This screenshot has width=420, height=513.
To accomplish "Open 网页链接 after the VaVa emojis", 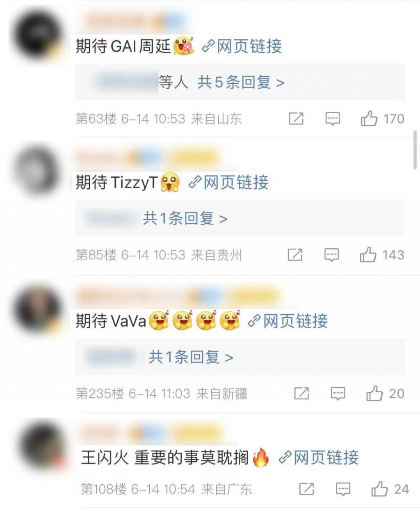I will 288,321.
